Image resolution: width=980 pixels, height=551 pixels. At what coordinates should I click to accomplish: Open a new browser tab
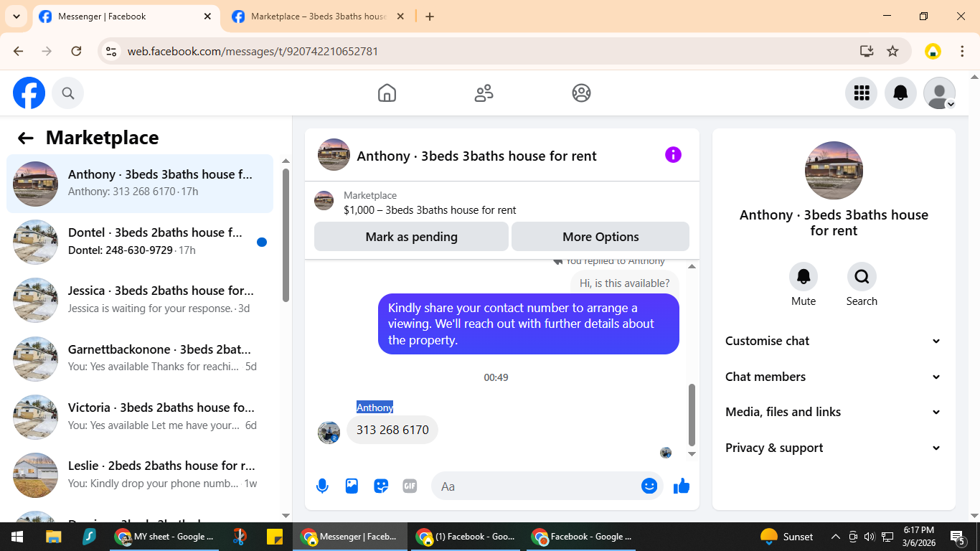pos(430,17)
